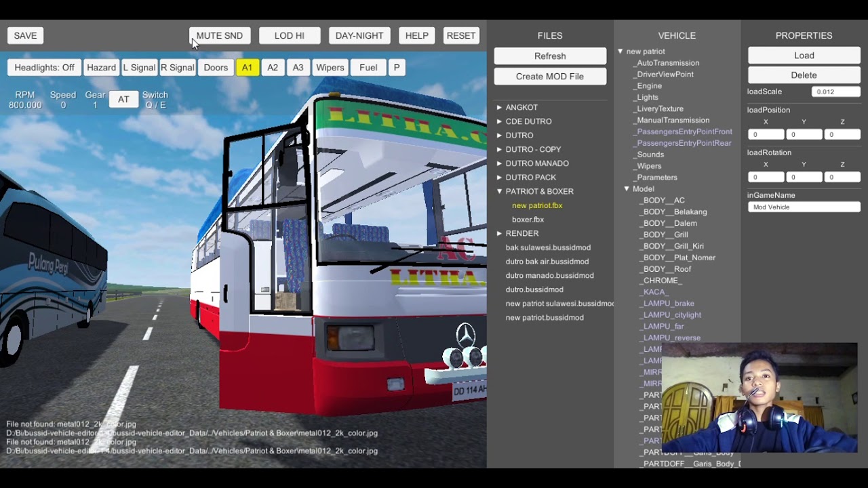Image resolution: width=868 pixels, height=488 pixels.
Task: Edit loadPosition X field
Action: [766, 135]
